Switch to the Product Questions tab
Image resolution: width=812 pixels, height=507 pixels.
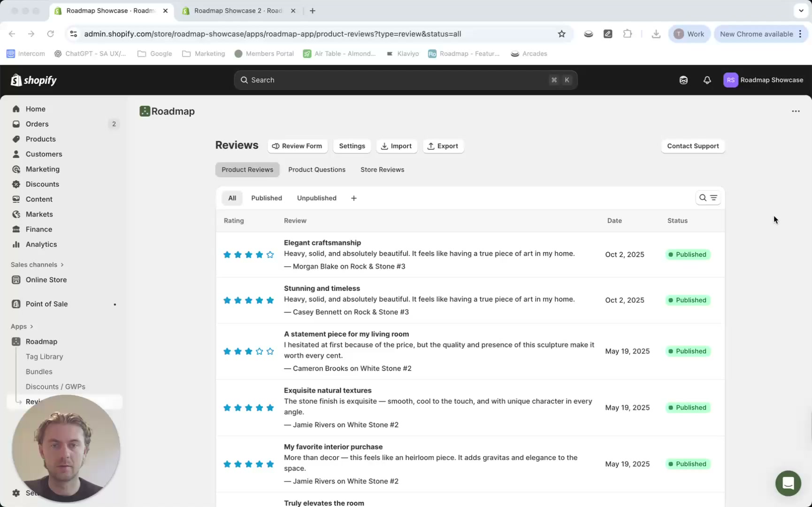tap(317, 169)
